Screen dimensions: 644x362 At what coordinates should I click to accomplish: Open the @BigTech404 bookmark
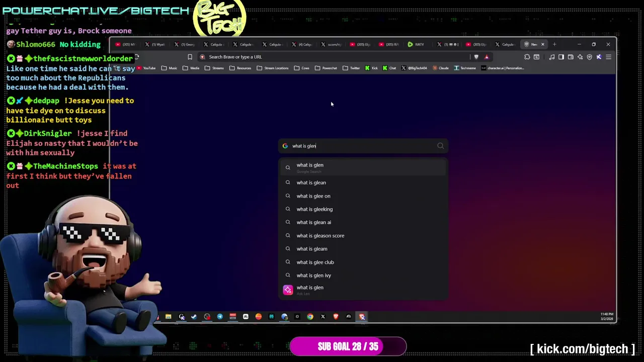[414, 68]
